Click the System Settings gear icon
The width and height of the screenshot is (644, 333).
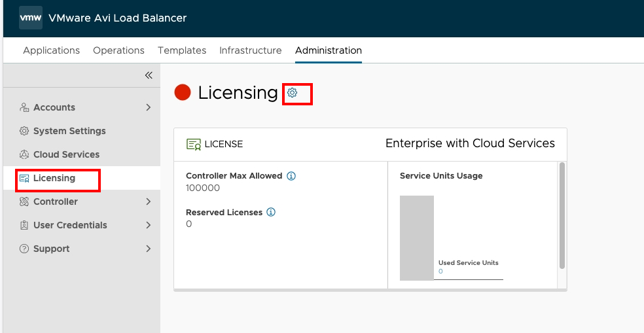coord(24,131)
